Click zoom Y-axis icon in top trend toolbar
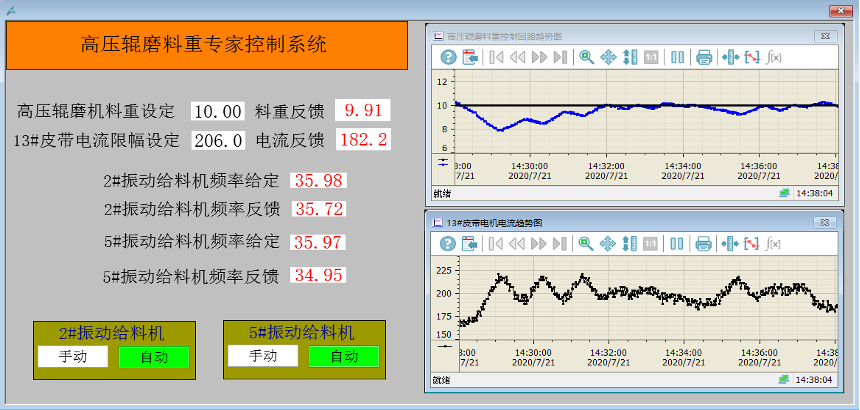 point(629,57)
